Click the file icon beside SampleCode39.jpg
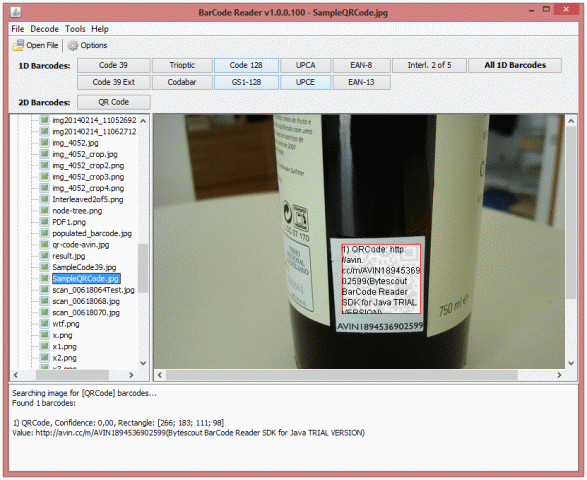This screenshot has height=480, width=587. (45, 267)
